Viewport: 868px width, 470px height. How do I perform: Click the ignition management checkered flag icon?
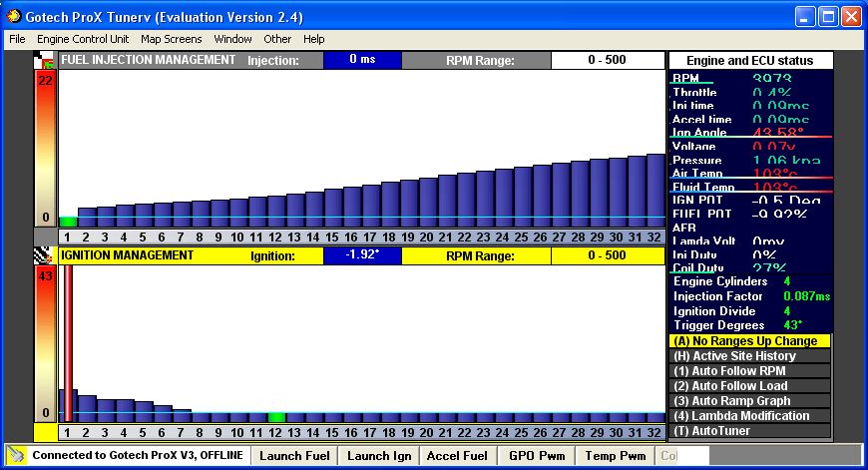(x=45, y=255)
